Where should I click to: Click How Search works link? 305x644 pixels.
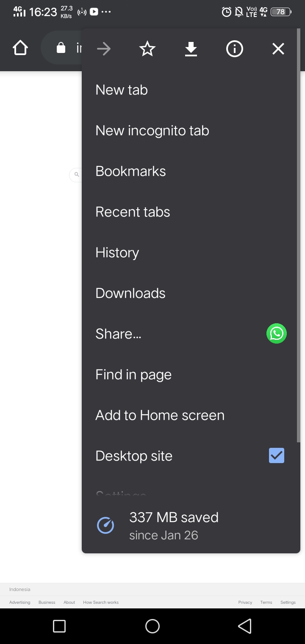coord(101,602)
